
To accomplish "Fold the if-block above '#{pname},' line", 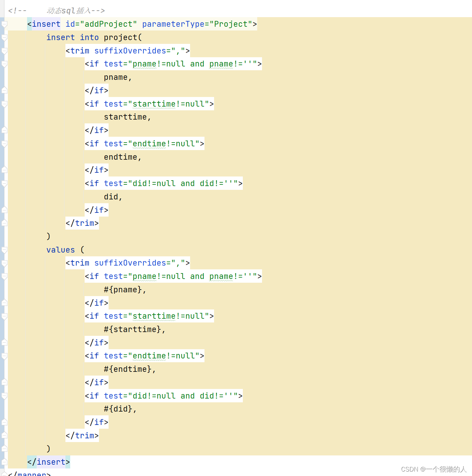I will tap(4, 277).
